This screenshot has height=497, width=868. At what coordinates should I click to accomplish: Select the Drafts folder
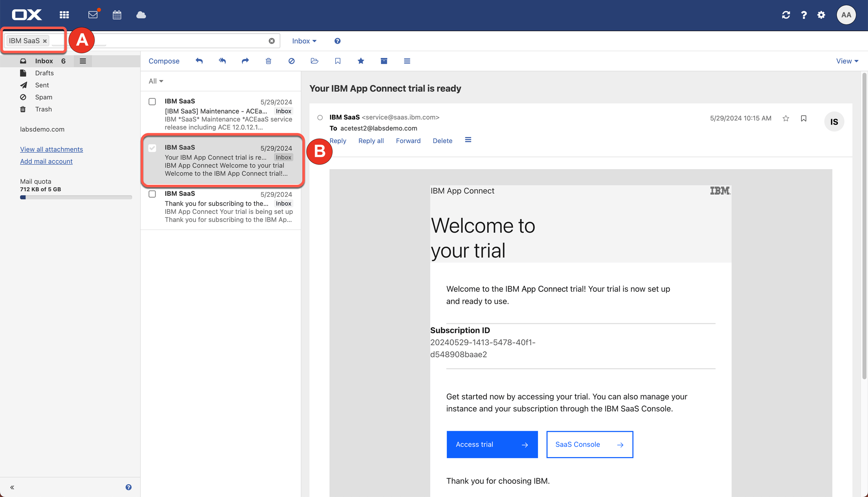coord(44,73)
